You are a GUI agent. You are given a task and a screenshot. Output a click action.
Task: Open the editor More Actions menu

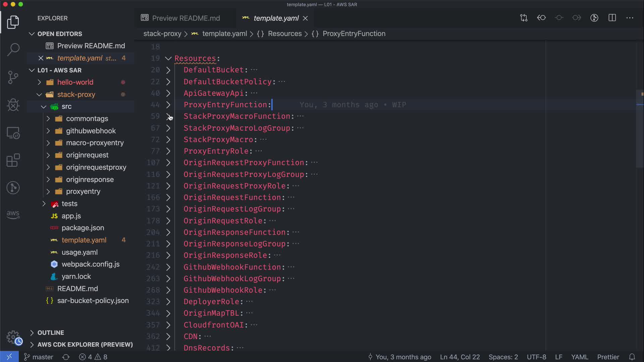click(x=630, y=18)
